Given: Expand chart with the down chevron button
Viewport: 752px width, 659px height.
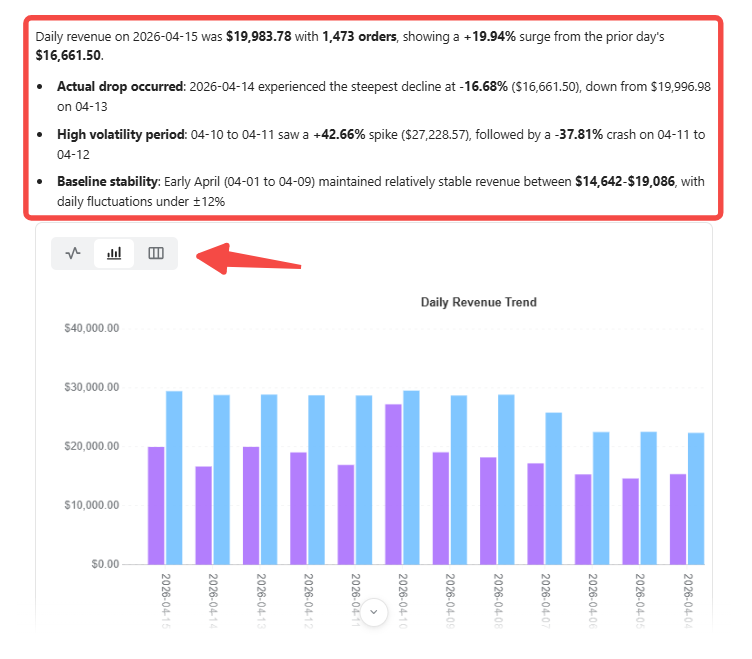Looking at the screenshot, I should point(374,612).
